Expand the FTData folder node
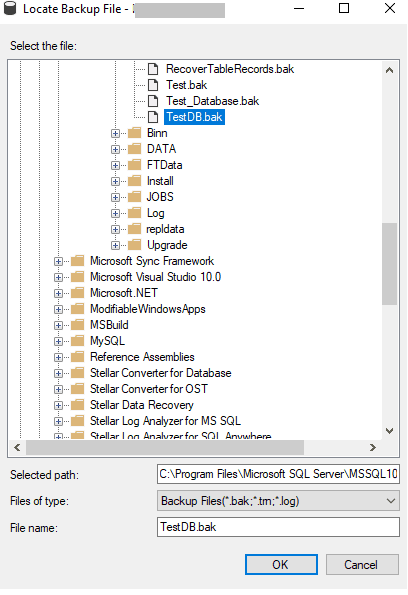This screenshot has width=408, height=595. 115,165
